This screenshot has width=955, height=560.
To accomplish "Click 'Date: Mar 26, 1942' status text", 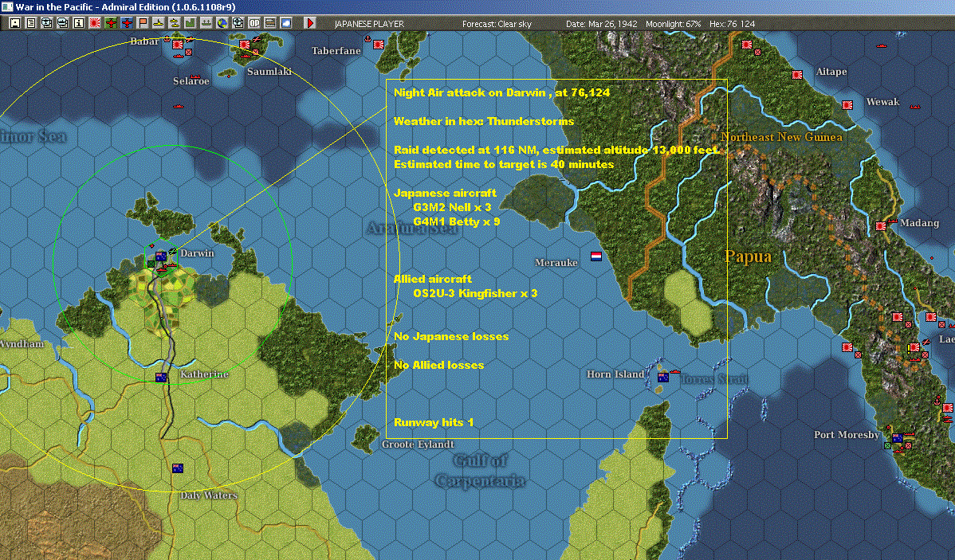I will click(x=602, y=24).
